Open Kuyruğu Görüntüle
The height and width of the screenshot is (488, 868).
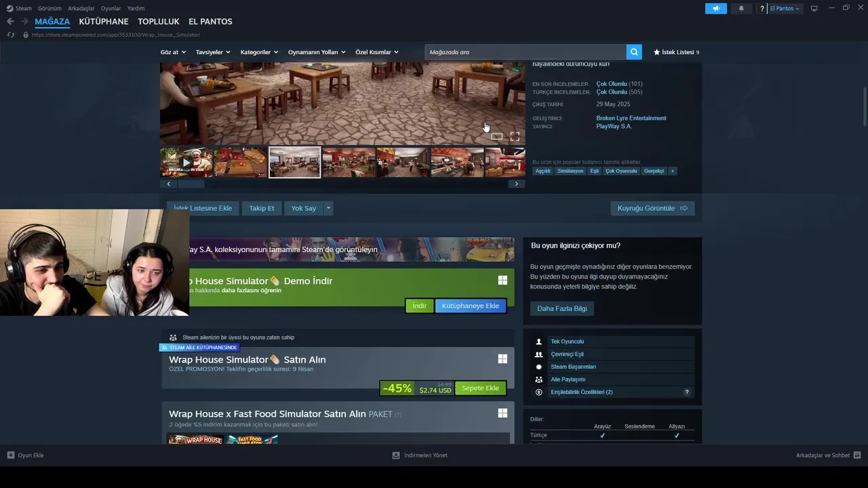point(652,208)
